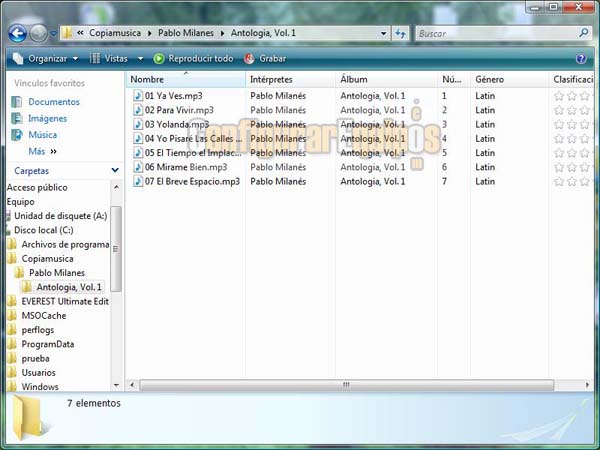
Task: Refresh the folder view
Action: 400,33
